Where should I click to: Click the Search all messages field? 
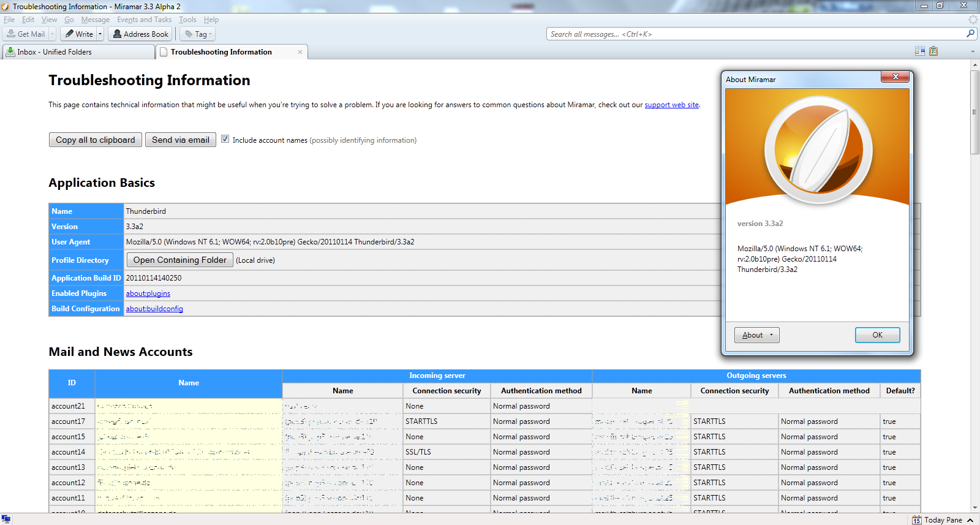click(x=756, y=34)
